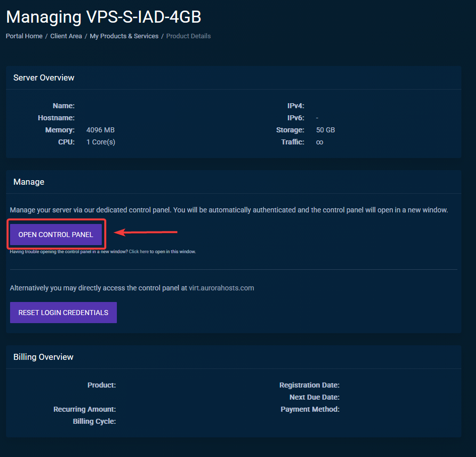Click the Registration Date: label

tap(309, 385)
